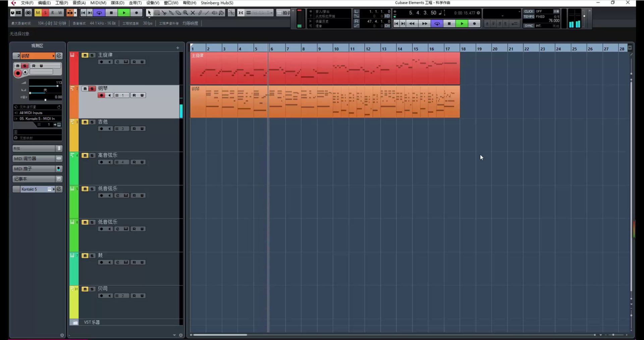This screenshot has height=340, width=644.
Task: Select the Range Selection tool
Action: point(157,13)
